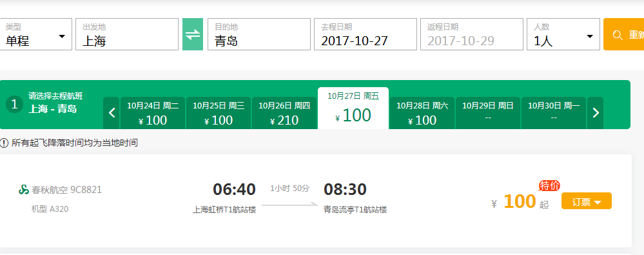644x255 pixels.
Task: Select the 10月30日 周一 date tab
Action: 554,113
